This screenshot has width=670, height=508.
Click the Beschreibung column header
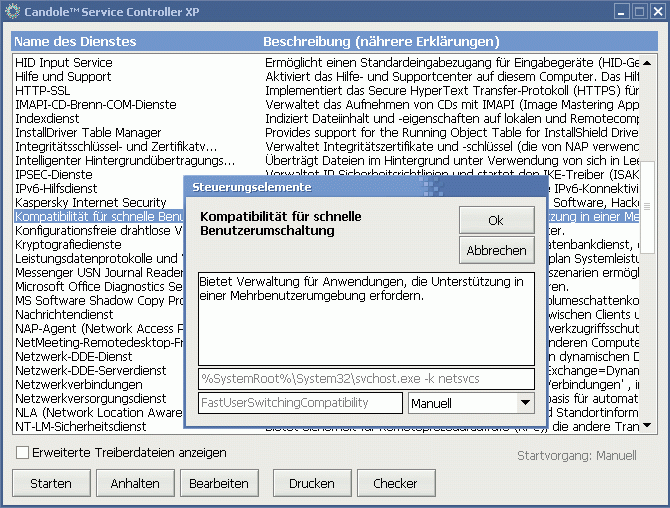[380, 42]
